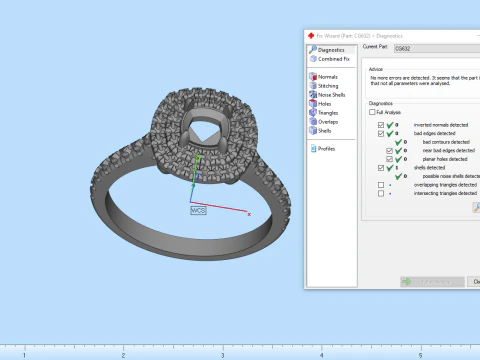Screen dimensions: 480x360
Task: Click the Fix Wizard title bar text
Action: (359, 36)
